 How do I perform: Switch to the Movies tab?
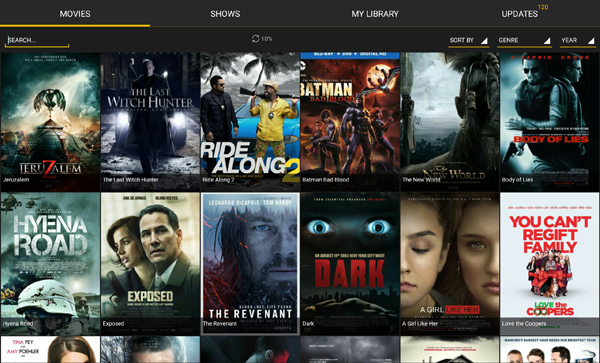click(x=75, y=14)
